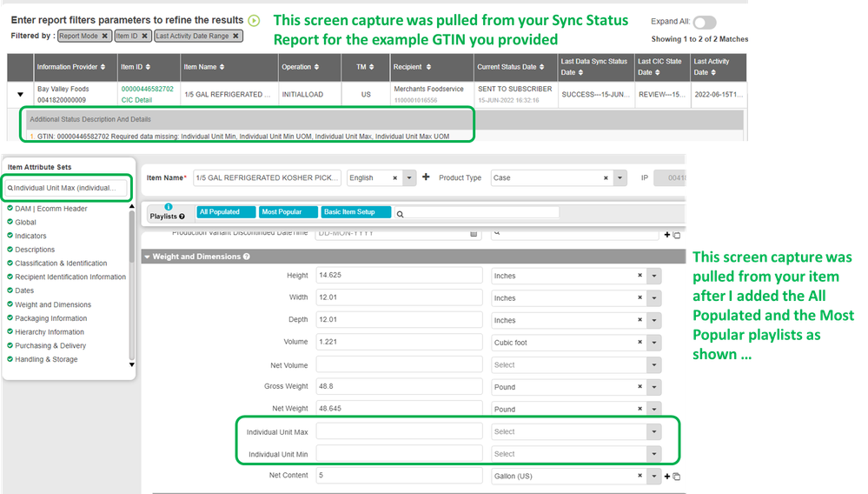Viewport: 868px width, 494px height.
Task: Collapse the Bay Valley Foods row
Action: (21, 94)
